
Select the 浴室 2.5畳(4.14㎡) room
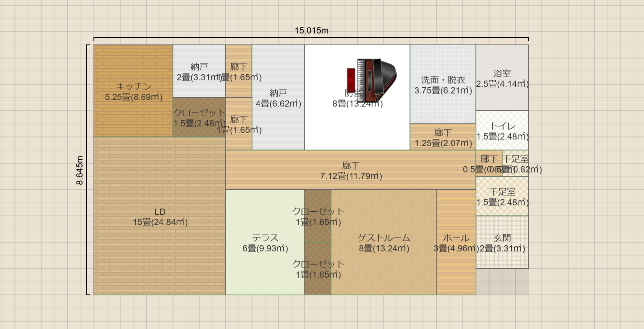(x=502, y=78)
